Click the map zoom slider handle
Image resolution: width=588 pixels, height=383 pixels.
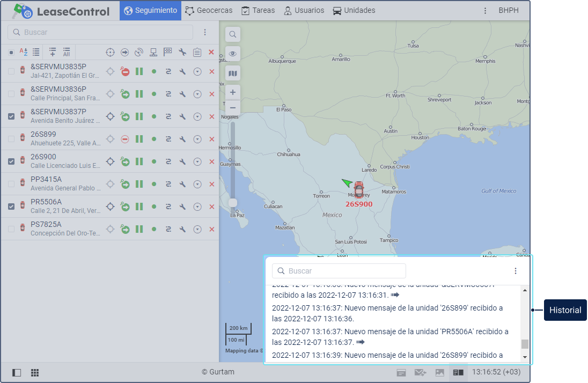click(233, 202)
